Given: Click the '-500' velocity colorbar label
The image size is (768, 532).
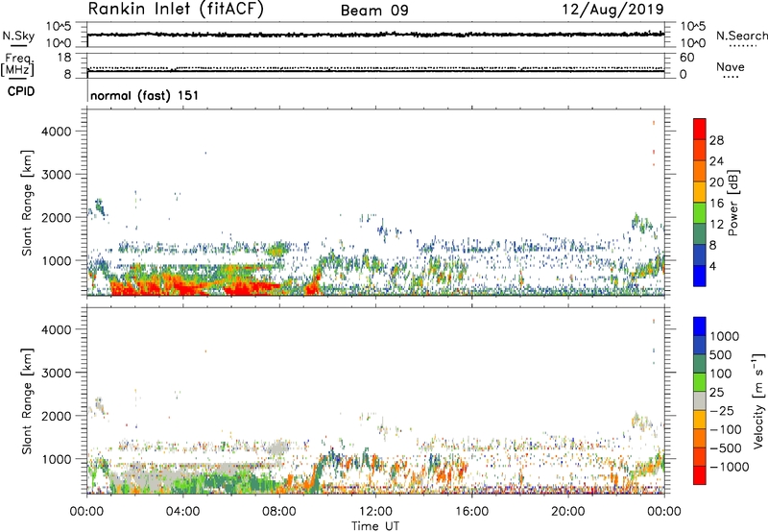Looking at the screenshot, I should (725, 448).
